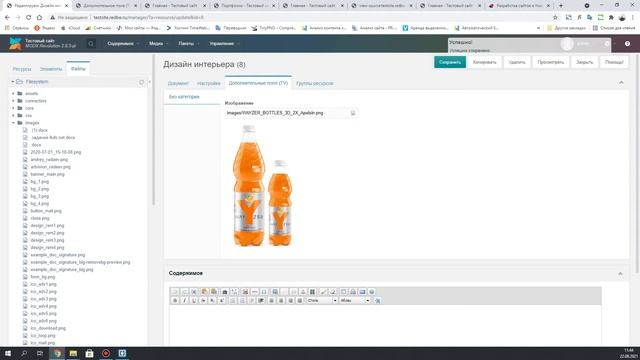The height and width of the screenshot is (360, 640).
Task: Click the print icon in editor toolbar
Action: coord(353,291)
